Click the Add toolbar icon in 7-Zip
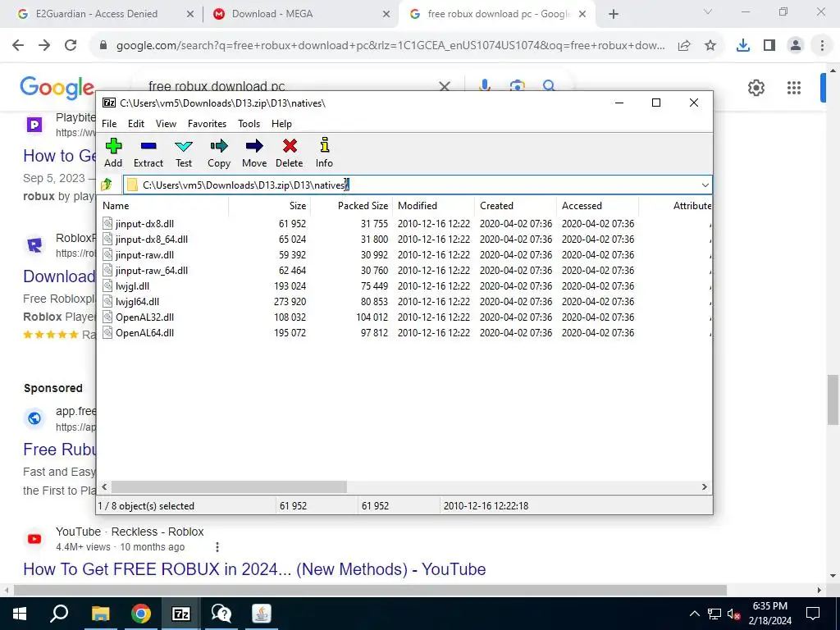The height and width of the screenshot is (630, 840). click(x=113, y=153)
